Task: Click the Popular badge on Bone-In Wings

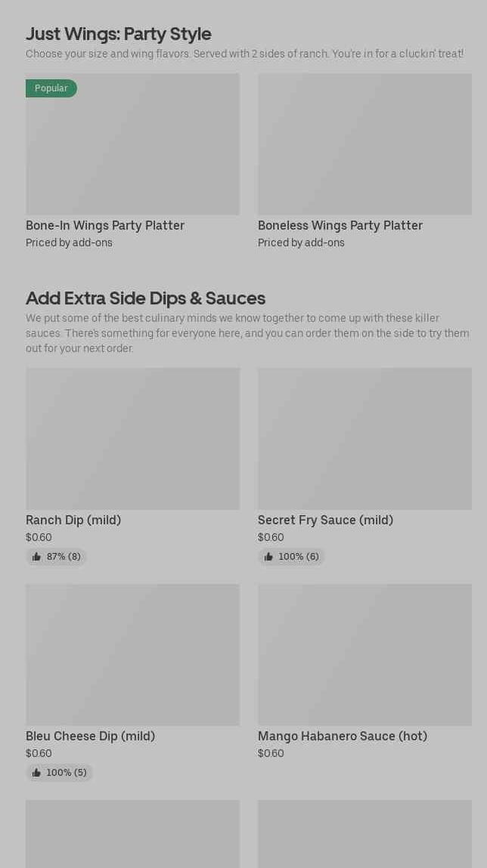Action: pos(51,88)
